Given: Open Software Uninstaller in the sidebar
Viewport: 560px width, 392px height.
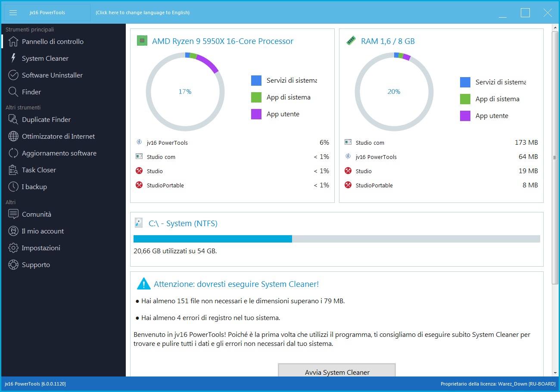Looking at the screenshot, I should (x=63, y=75).
